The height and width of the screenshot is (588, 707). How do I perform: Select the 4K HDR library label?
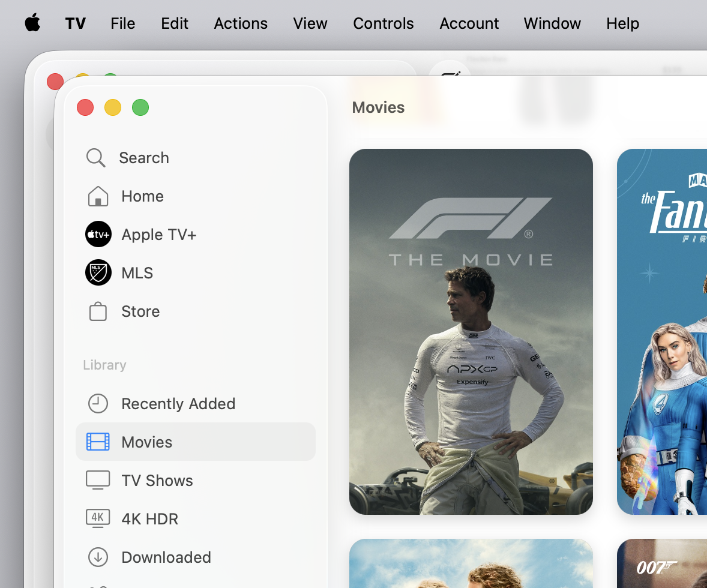149,518
